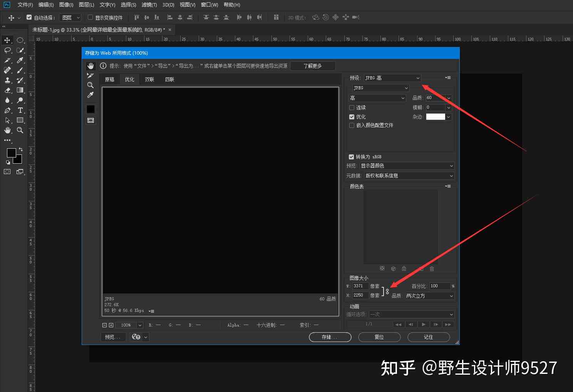The image size is (573, 392).
Task: Open the 文件(F) menu
Action: click(25, 5)
